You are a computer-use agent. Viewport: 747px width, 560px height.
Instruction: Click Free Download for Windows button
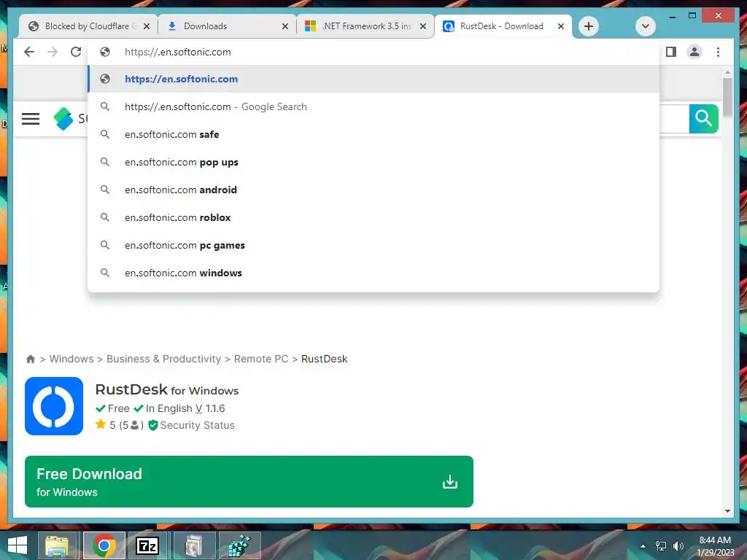(249, 481)
